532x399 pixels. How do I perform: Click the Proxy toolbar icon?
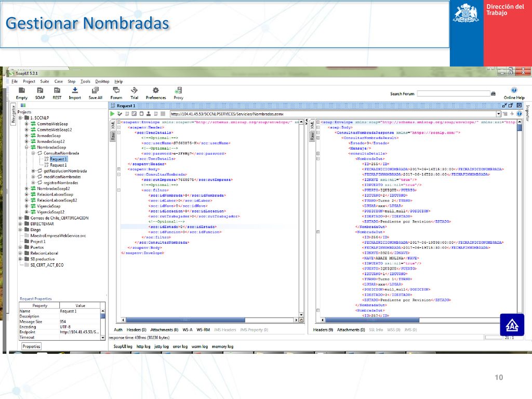tap(179, 90)
